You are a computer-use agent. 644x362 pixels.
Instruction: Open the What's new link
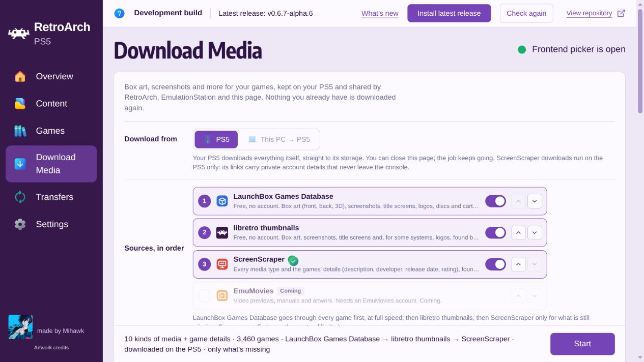(x=380, y=13)
